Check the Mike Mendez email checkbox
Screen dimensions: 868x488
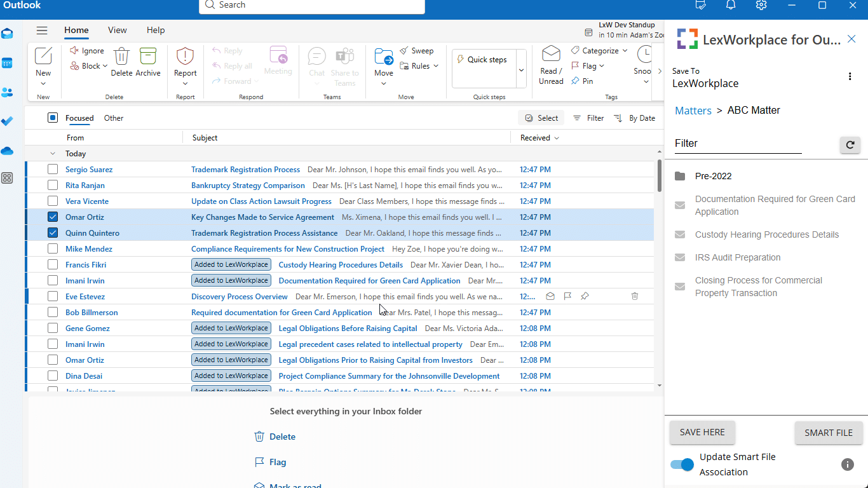[53, 248]
